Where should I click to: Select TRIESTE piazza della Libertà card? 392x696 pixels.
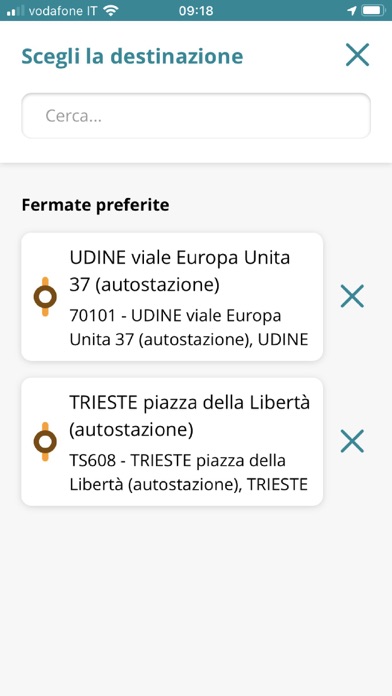[172, 442]
